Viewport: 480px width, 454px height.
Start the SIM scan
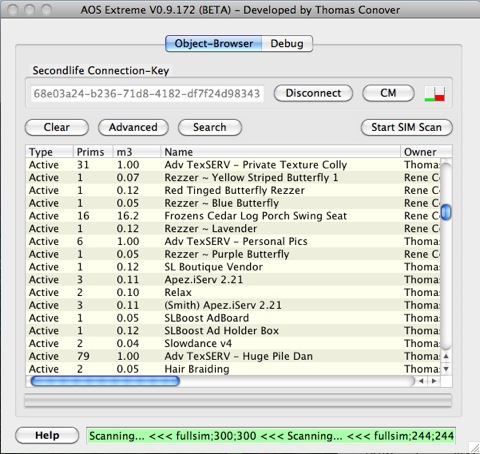(x=407, y=127)
